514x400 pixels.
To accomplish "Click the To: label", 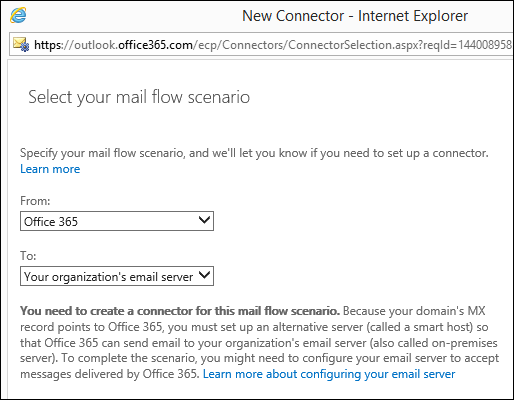I will pyautogui.click(x=28, y=256).
